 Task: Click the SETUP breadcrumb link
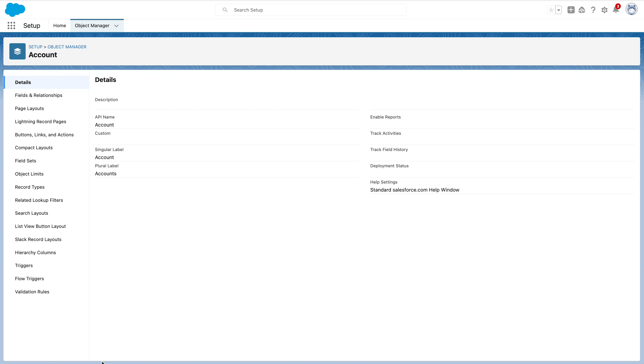[x=35, y=46]
